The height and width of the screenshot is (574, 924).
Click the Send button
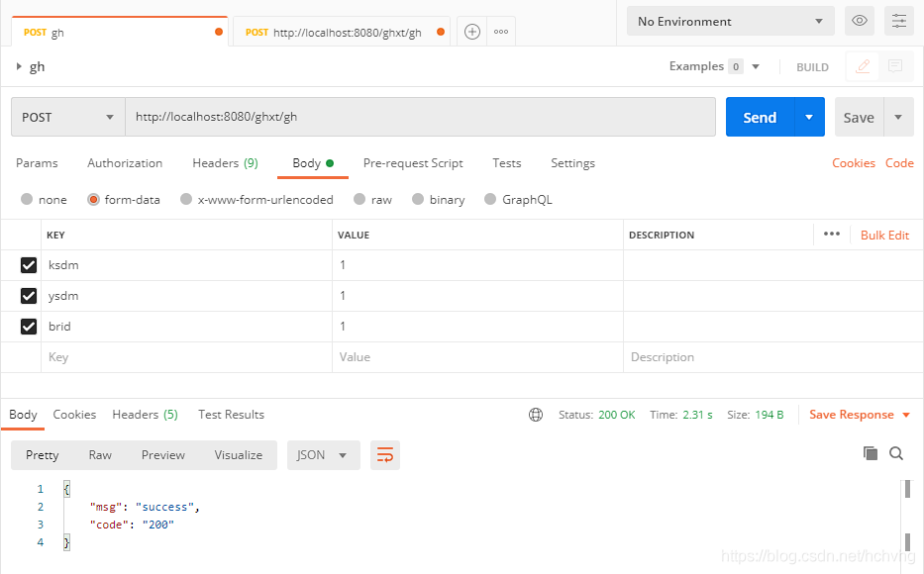(759, 116)
